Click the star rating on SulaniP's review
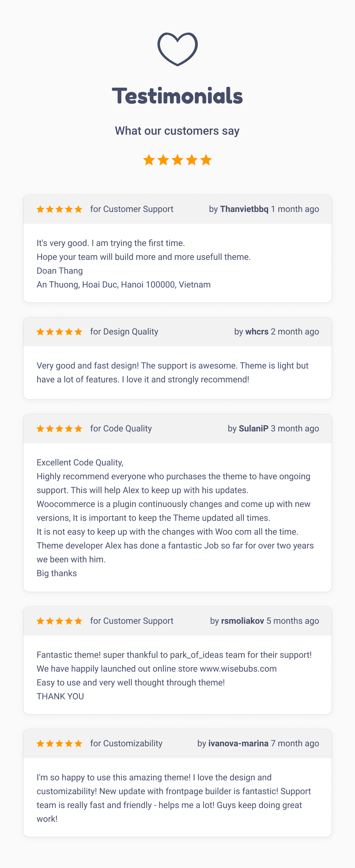This screenshot has height=868, width=355. 59,429
